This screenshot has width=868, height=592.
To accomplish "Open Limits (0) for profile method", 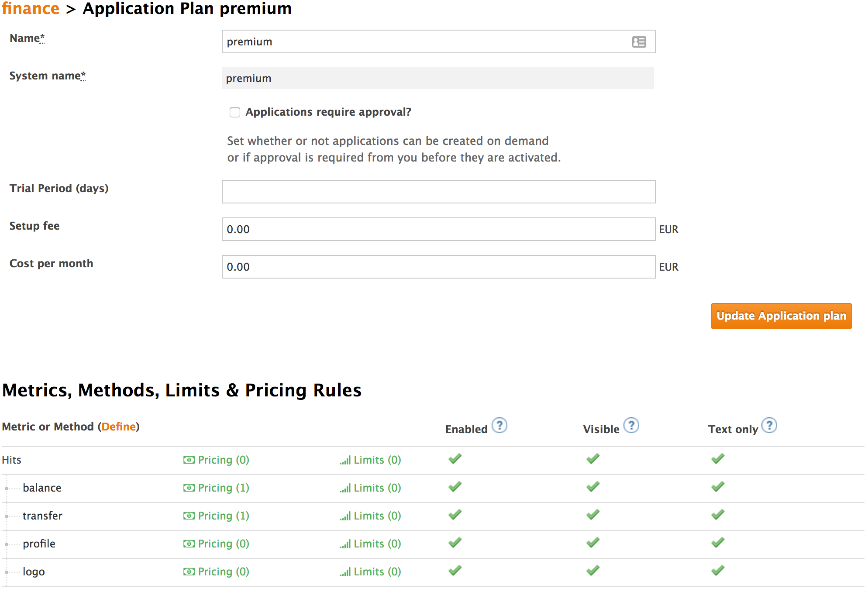I will click(x=371, y=544).
